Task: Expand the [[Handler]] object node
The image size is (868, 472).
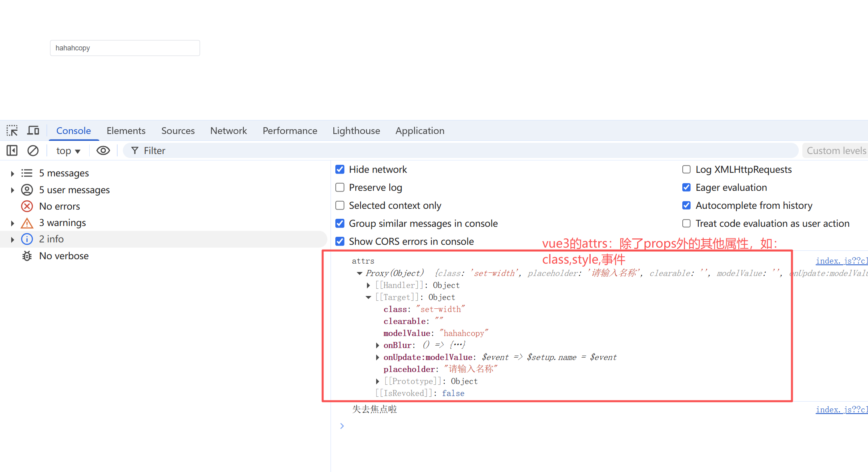Action: [x=369, y=285]
